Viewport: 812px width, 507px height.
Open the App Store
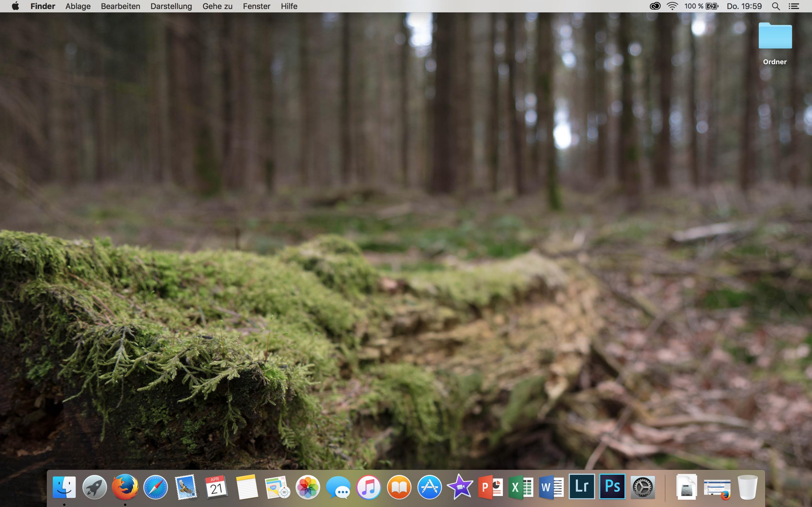pos(429,487)
